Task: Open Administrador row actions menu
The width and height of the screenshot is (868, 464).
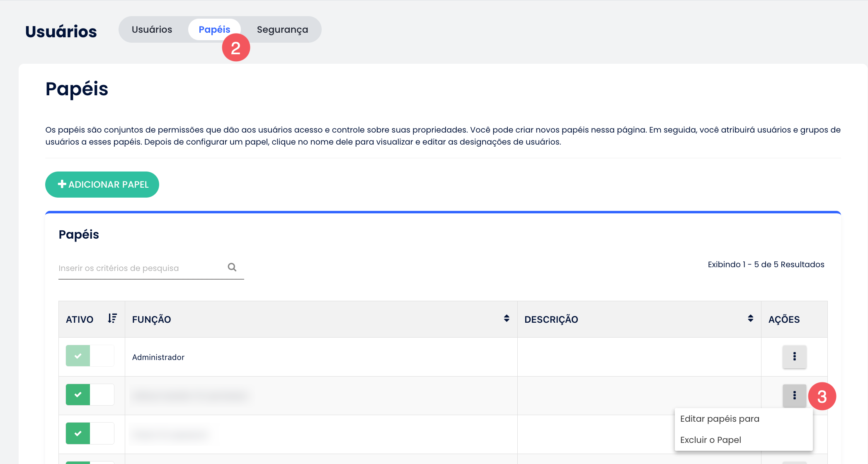Action: [x=794, y=356]
